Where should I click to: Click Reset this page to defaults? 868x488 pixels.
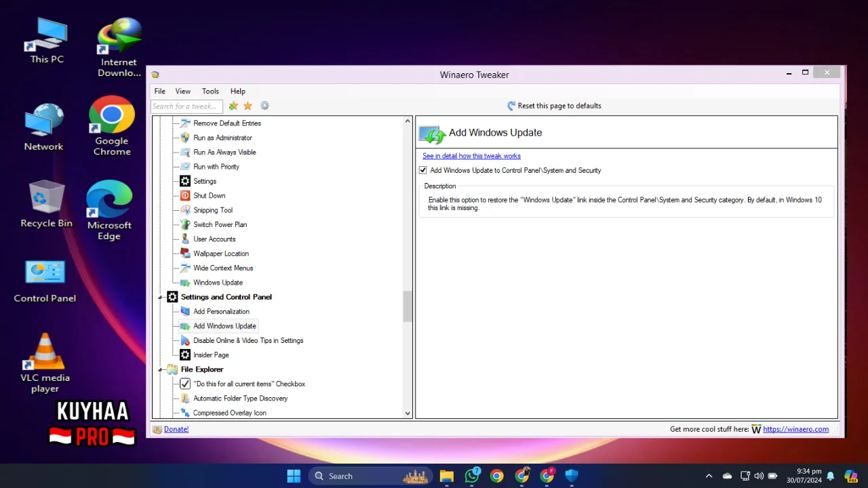[554, 106]
